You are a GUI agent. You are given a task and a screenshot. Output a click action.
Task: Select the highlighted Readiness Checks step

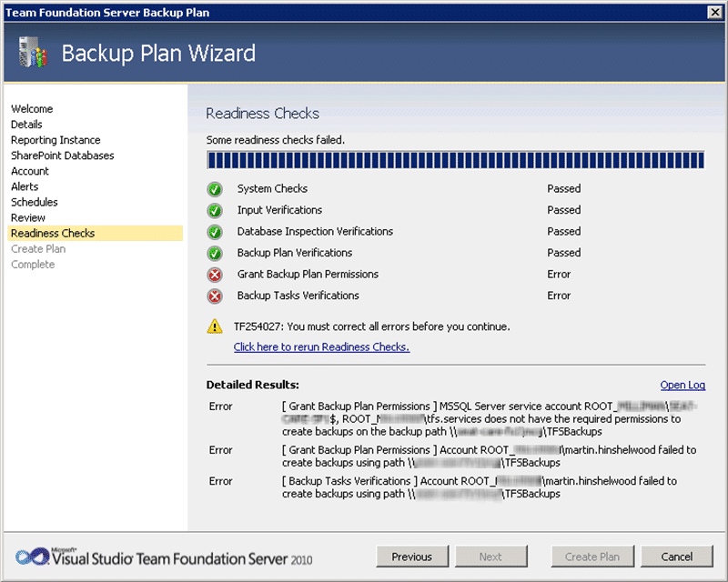tap(96, 234)
